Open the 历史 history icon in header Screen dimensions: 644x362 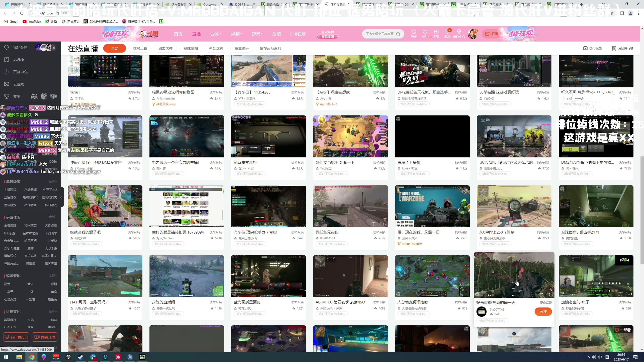[414, 34]
